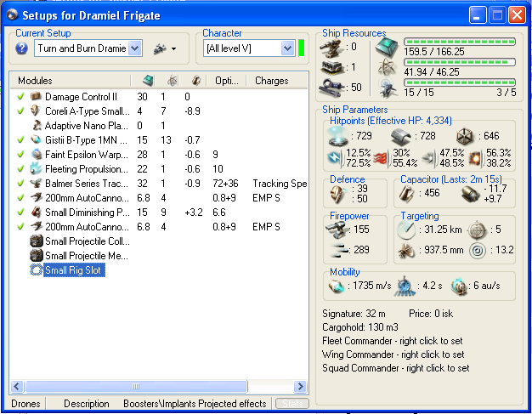Open the Character All level V dropdown
The image size is (532, 414).
click(288, 48)
